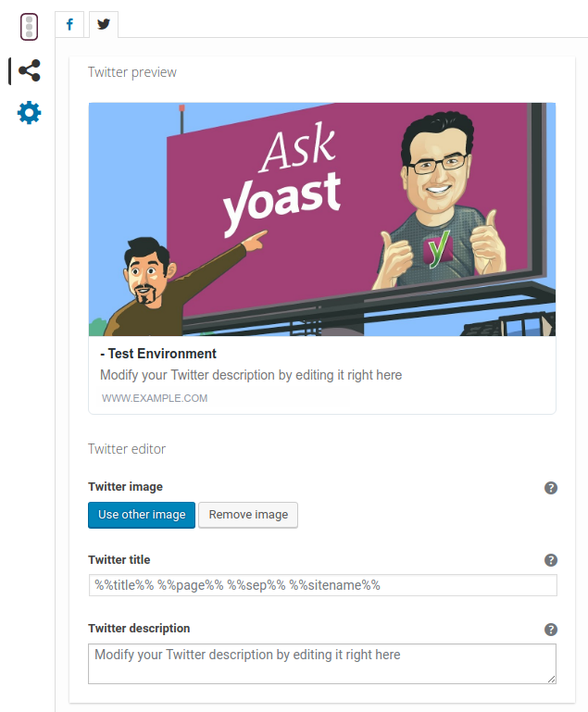588x712 pixels.
Task: Click the preview description text in the card
Action: pos(251,375)
